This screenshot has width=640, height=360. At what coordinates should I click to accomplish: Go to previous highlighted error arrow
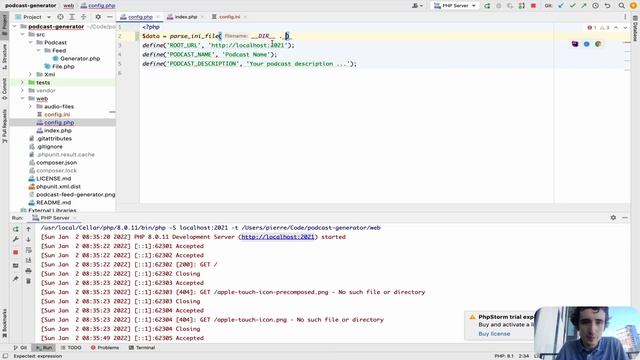[616, 27]
